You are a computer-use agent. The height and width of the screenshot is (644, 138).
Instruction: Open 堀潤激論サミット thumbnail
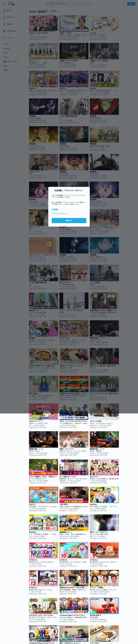click(74, 522)
